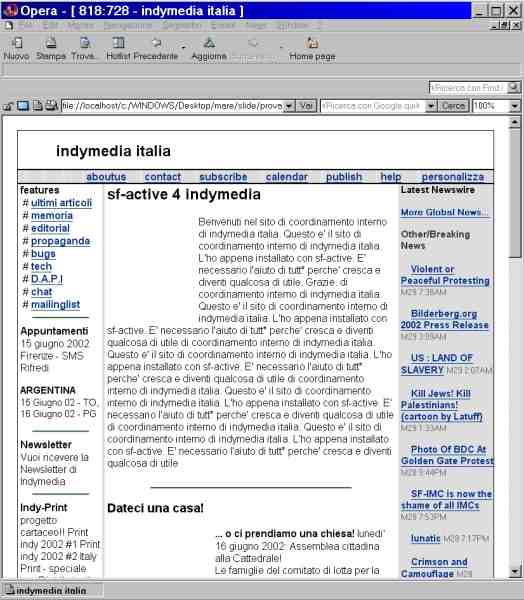This screenshot has height=600, width=524.
Task: Click the padlock security icon beside address bar
Action: click(x=8, y=106)
